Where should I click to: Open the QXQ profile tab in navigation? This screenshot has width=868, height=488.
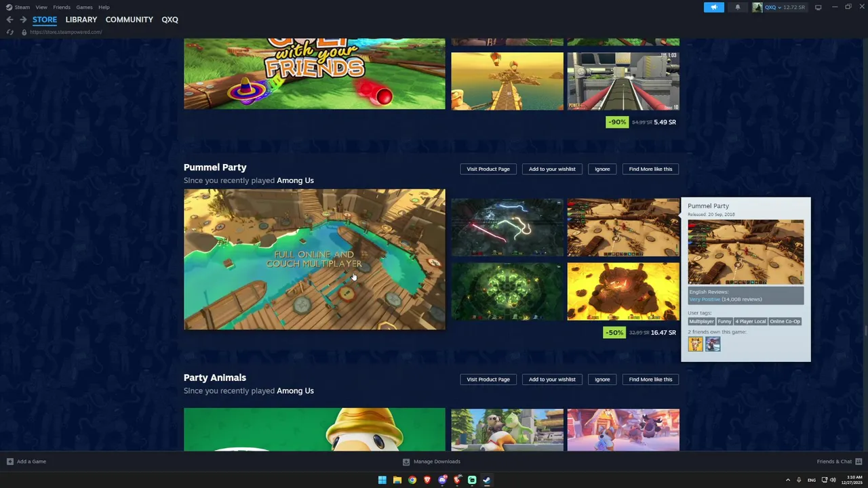pyautogui.click(x=170, y=20)
